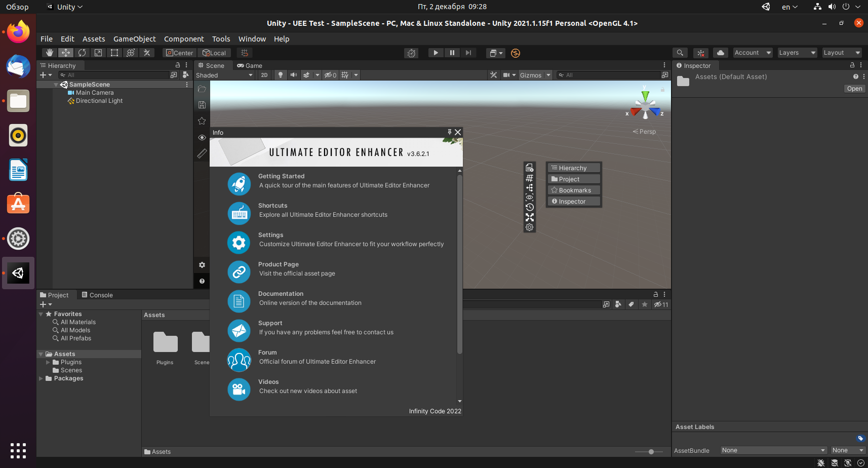Viewport: 868px width, 468px height.
Task: Open the Forum people icon
Action: [239, 360]
